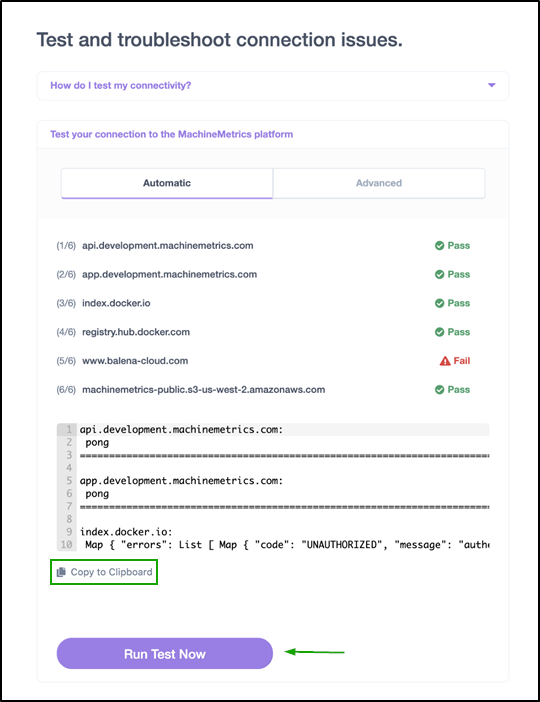The width and height of the screenshot is (540, 702).
Task: Select the app.development.machinemetrics.com test row text
Action: click(x=169, y=274)
